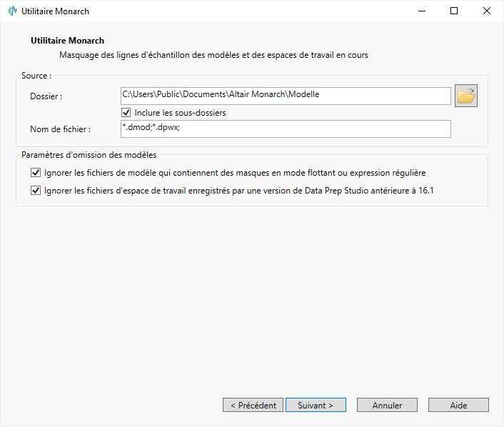Image resolution: width=504 pixels, height=427 pixels.
Task: Close the Utilitaire Monarch dialog
Action: [x=487, y=11]
